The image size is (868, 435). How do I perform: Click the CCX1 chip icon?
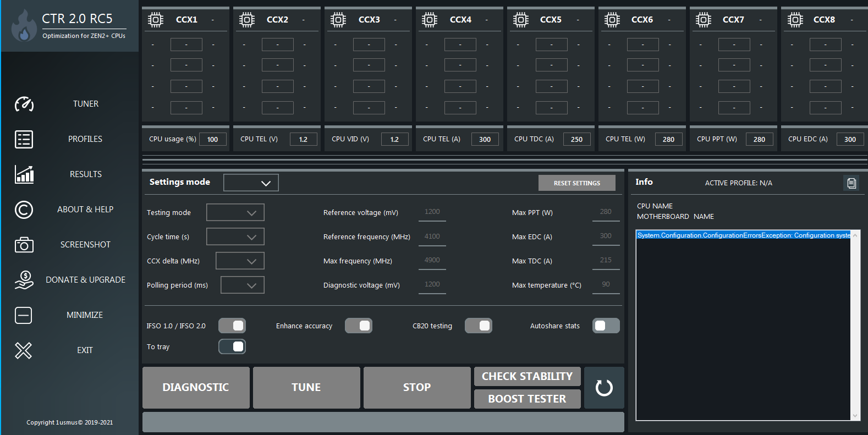pos(156,20)
